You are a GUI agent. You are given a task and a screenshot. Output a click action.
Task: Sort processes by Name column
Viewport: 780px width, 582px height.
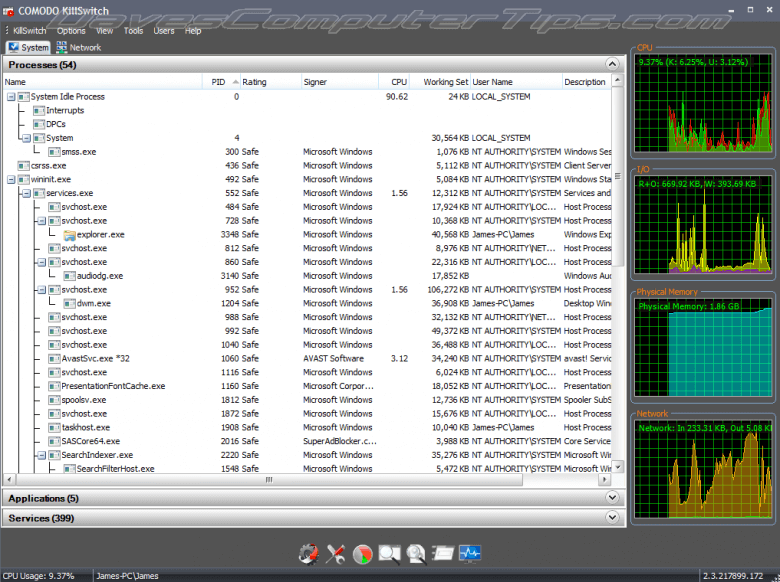pos(102,82)
